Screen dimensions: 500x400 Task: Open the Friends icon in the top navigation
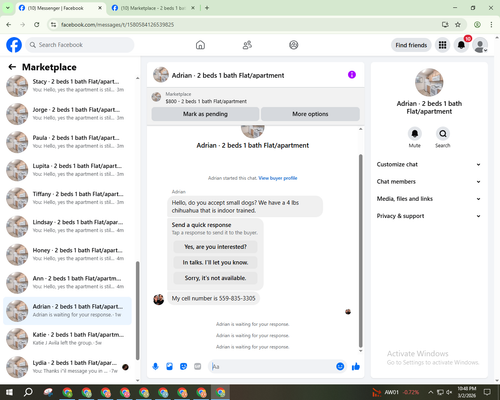tap(247, 45)
